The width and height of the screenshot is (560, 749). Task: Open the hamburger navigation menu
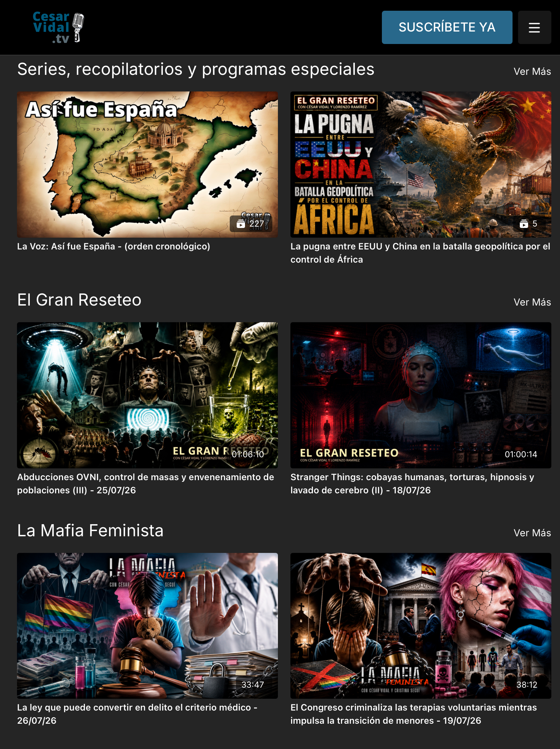[534, 27]
